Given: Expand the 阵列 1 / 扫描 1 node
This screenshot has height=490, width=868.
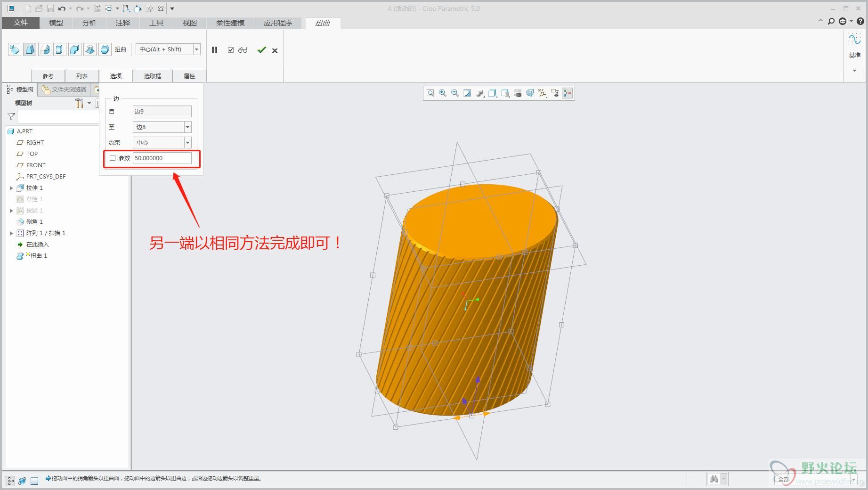Looking at the screenshot, I should [11, 233].
